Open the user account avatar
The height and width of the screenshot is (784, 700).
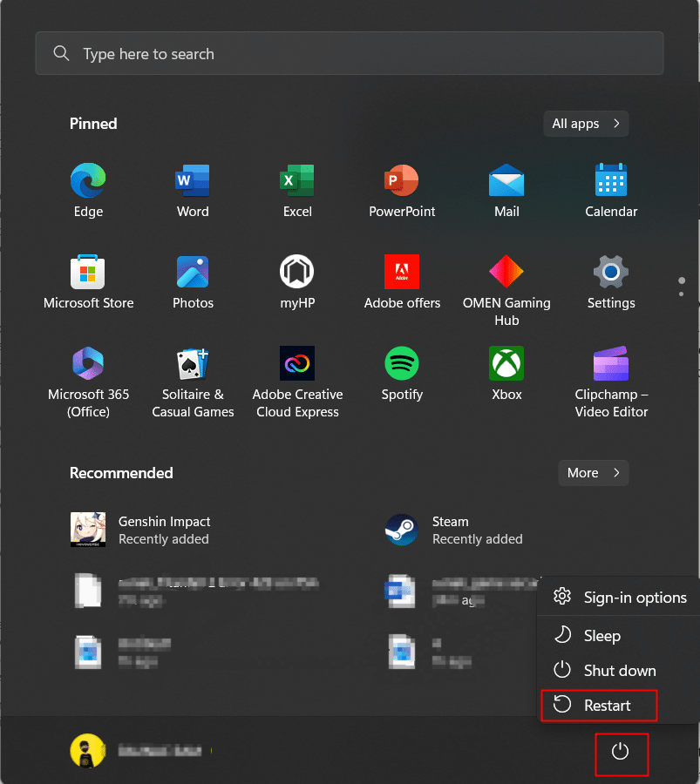87,751
